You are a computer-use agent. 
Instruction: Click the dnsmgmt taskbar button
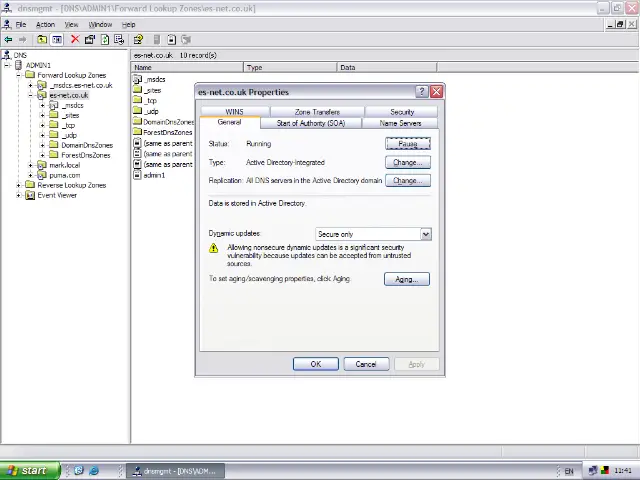point(176,471)
